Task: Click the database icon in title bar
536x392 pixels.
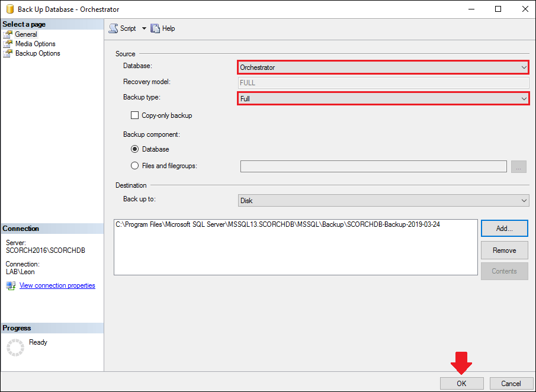Action: [x=10, y=9]
